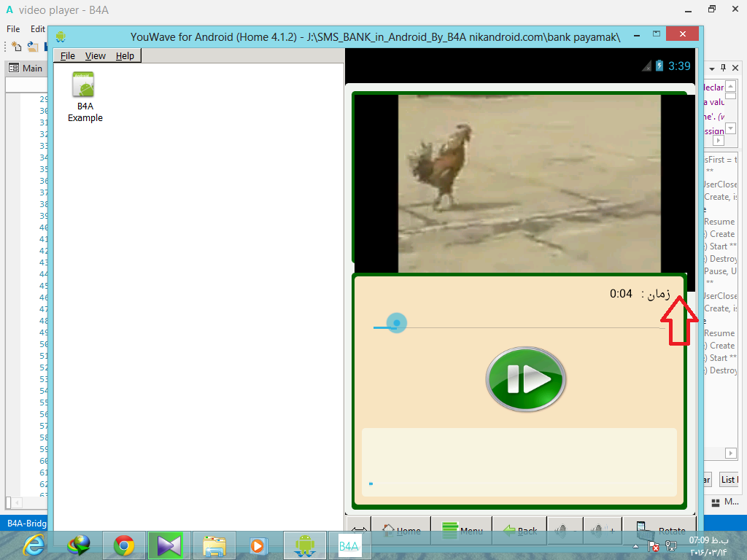Open the View menu in YouWave
The image size is (747, 560).
click(96, 55)
